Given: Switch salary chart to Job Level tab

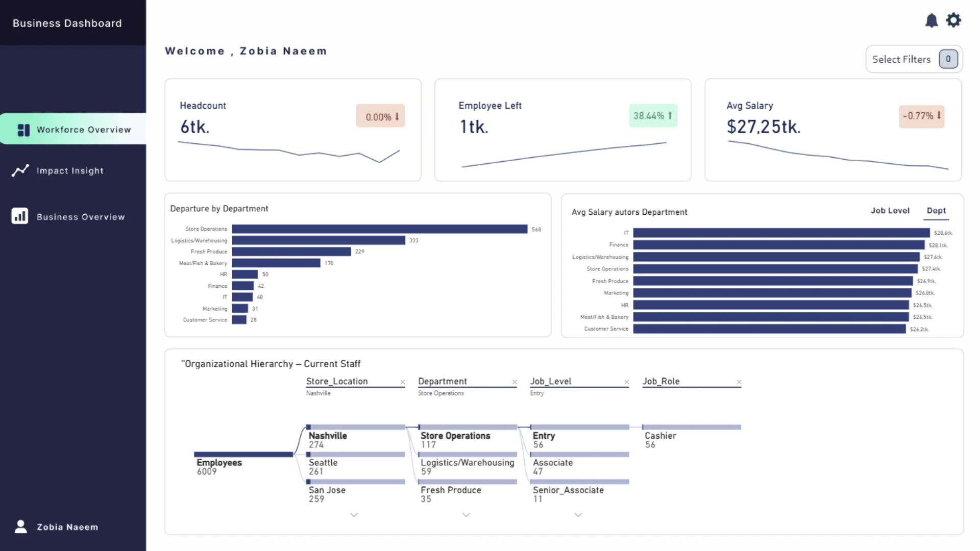Looking at the screenshot, I should pyautogui.click(x=890, y=211).
